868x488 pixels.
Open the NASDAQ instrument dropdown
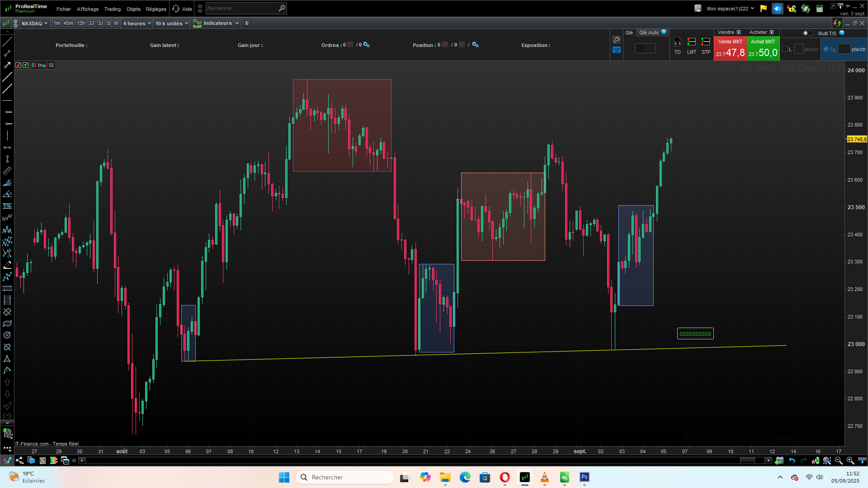point(34,23)
